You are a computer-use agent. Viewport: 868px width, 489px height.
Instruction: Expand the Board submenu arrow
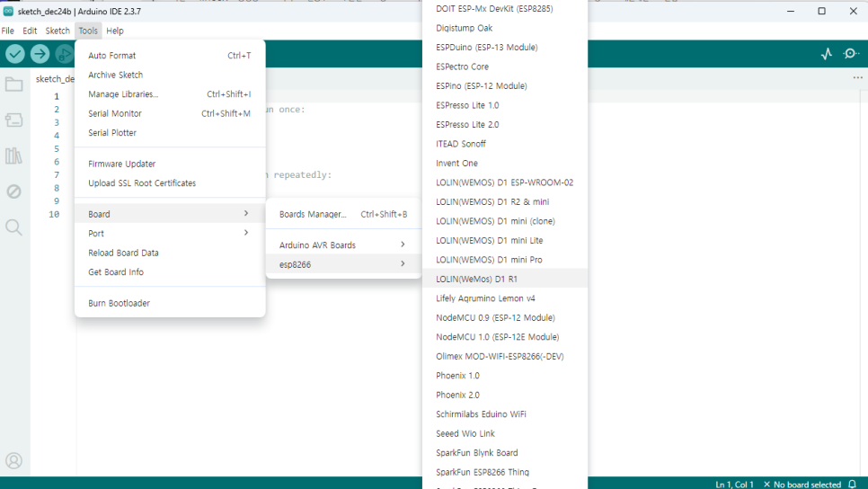pyautogui.click(x=246, y=214)
